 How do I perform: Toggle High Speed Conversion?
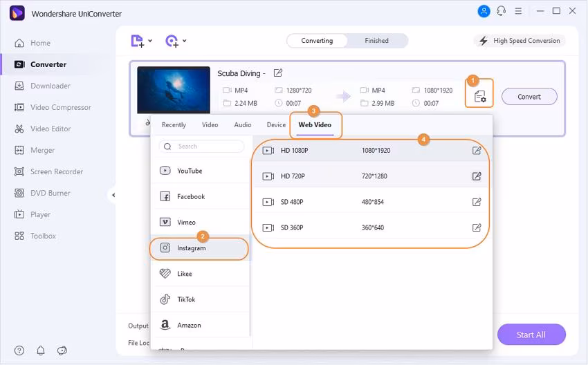tap(520, 41)
